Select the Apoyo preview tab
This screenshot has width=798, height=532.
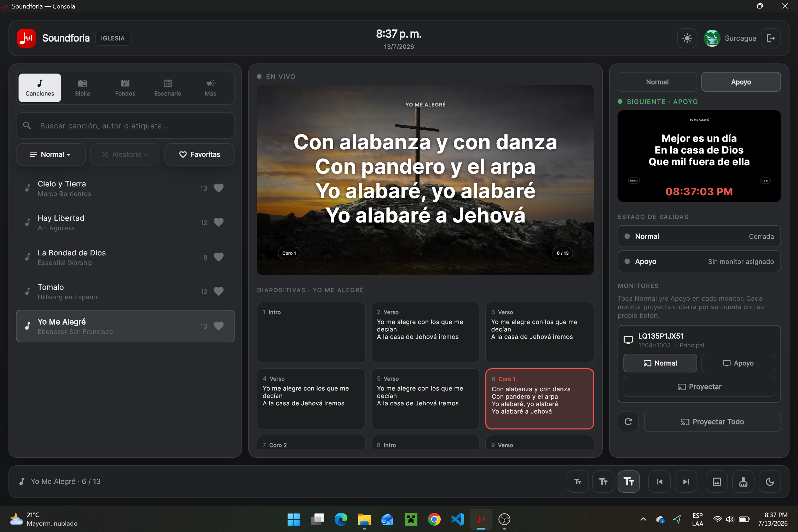(741, 82)
